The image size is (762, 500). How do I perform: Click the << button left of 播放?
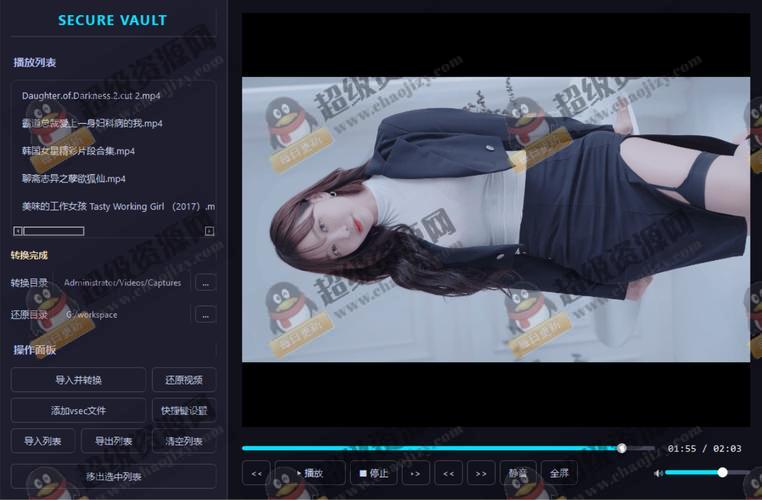click(256, 473)
